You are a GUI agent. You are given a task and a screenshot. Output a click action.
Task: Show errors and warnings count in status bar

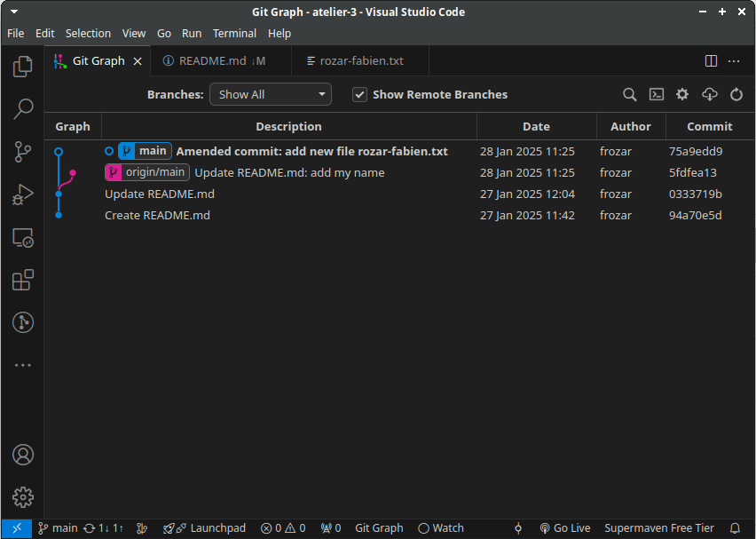click(283, 528)
